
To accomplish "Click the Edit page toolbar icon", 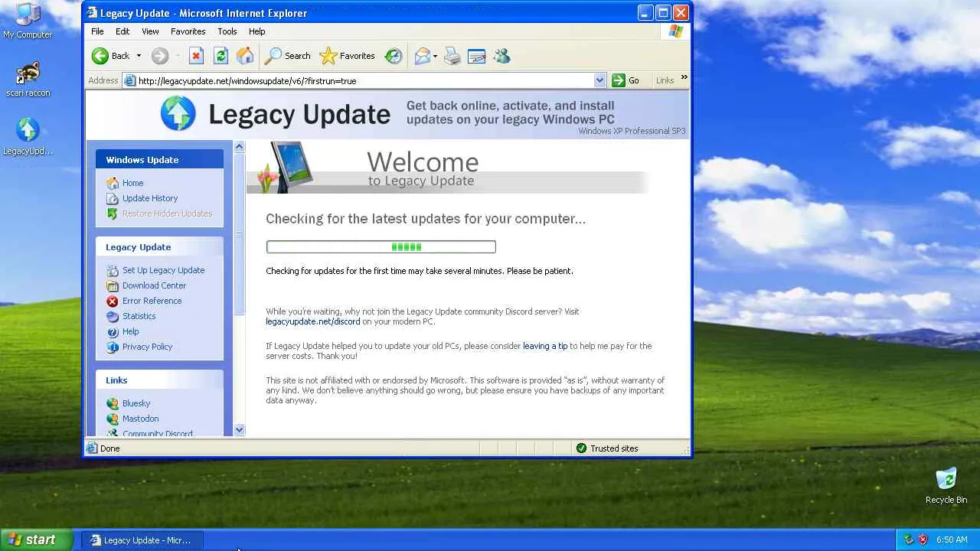I will click(476, 56).
